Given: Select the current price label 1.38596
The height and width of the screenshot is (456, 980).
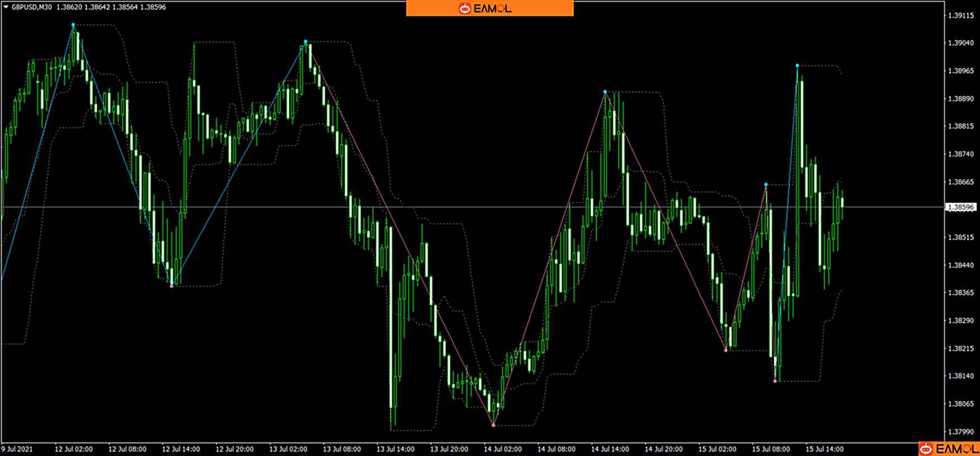Looking at the screenshot, I should pyautogui.click(x=960, y=207).
